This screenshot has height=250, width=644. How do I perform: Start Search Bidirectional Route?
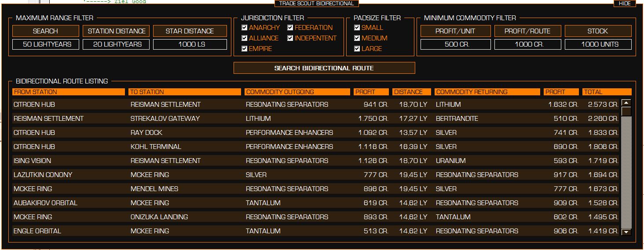324,68
